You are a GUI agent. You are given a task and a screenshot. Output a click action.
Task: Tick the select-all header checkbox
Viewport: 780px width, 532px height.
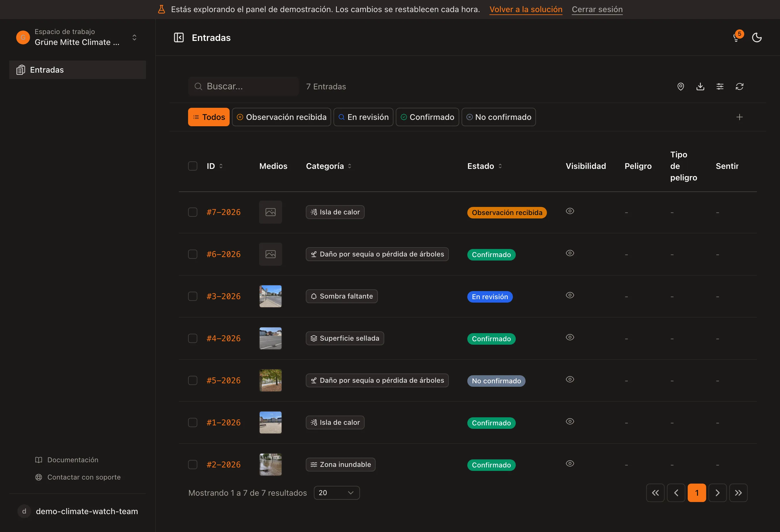coord(193,166)
